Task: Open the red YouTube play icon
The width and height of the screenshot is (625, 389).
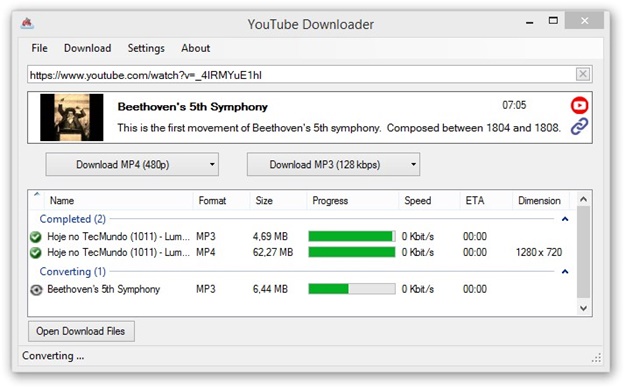Action: (579, 105)
